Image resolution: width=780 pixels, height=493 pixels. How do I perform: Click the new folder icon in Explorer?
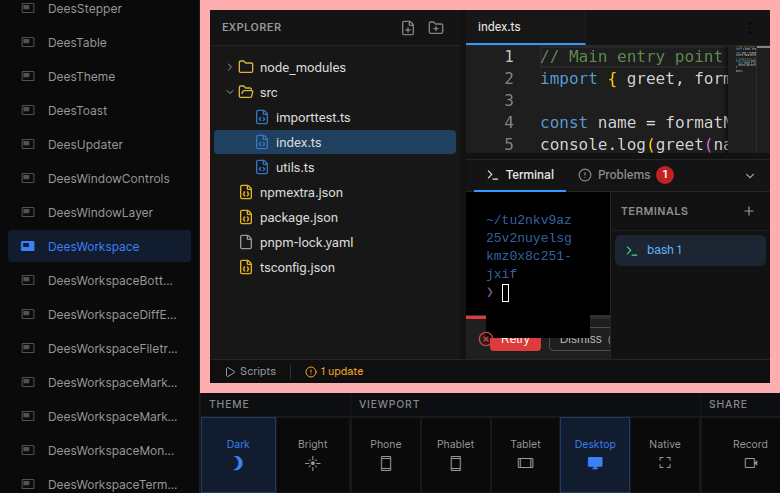(436, 28)
